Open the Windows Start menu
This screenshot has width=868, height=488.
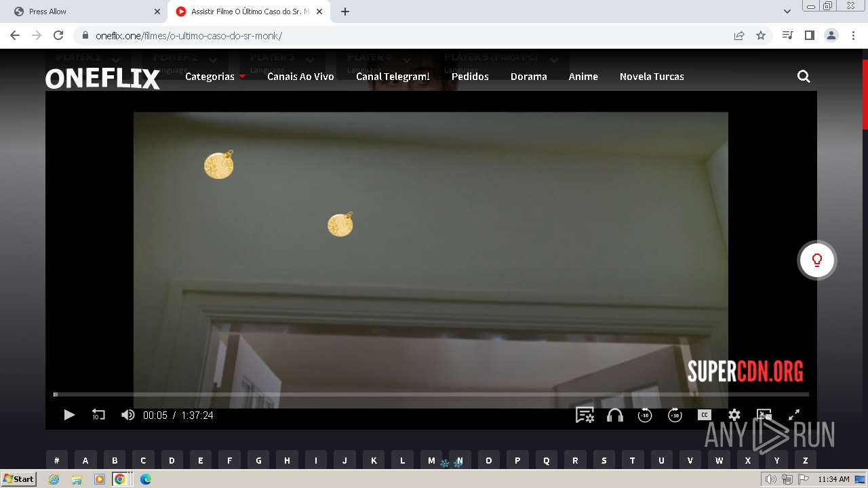pyautogui.click(x=19, y=479)
